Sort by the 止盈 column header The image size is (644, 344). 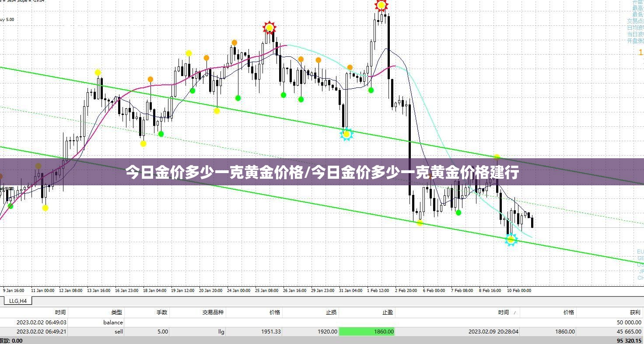point(388,312)
